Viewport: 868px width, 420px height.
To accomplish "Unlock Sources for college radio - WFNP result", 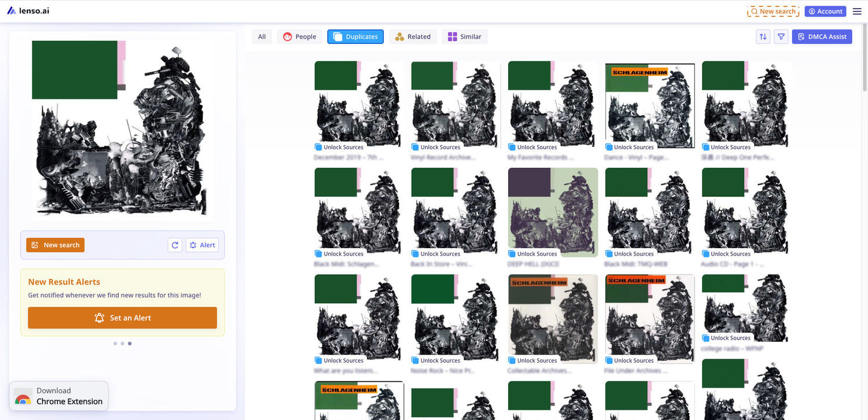I will 726,338.
